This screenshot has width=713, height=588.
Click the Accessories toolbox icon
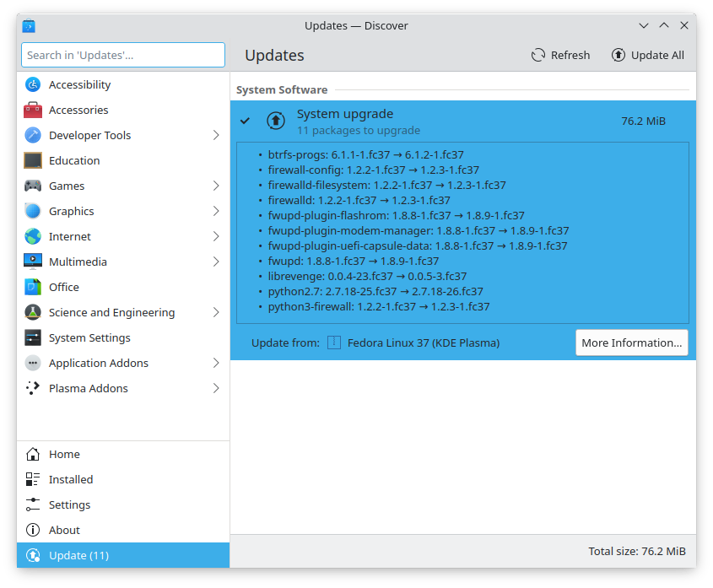(32, 110)
